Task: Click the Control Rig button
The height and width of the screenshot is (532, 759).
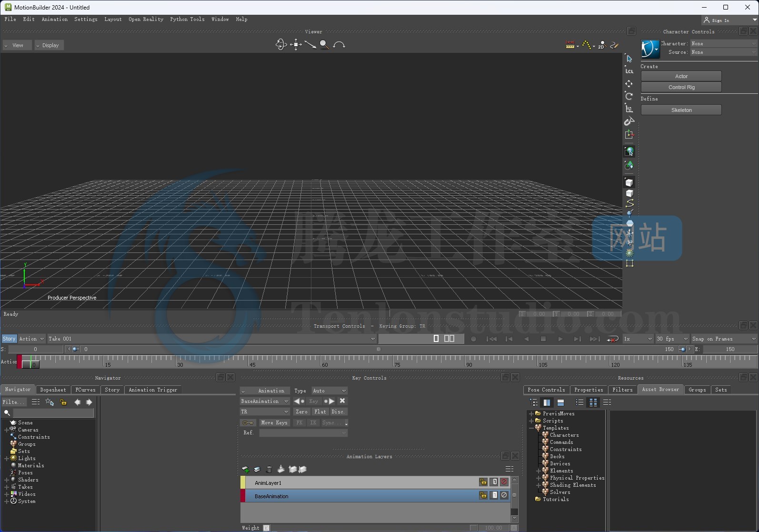Action: coord(681,87)
